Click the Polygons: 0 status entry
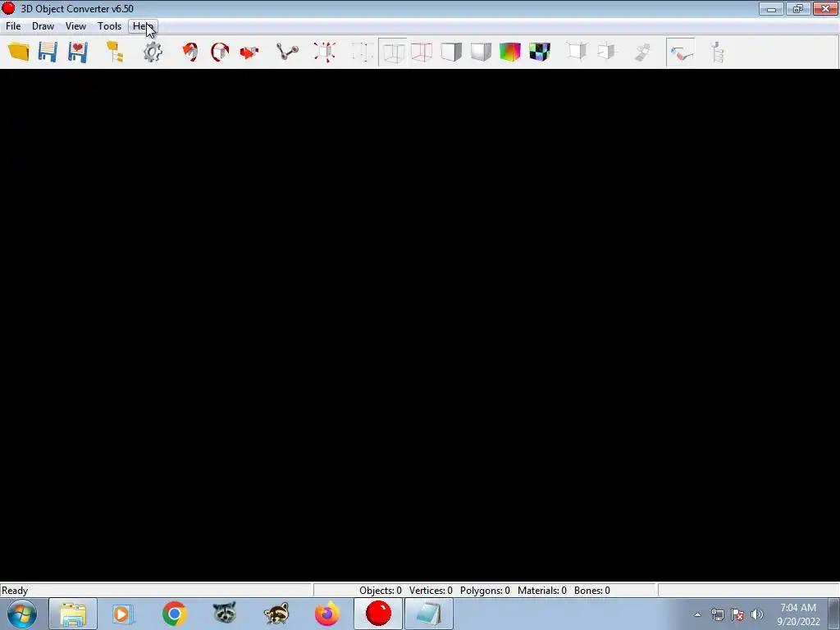Viewport: 840px width, 630px height. pos(485,591)
